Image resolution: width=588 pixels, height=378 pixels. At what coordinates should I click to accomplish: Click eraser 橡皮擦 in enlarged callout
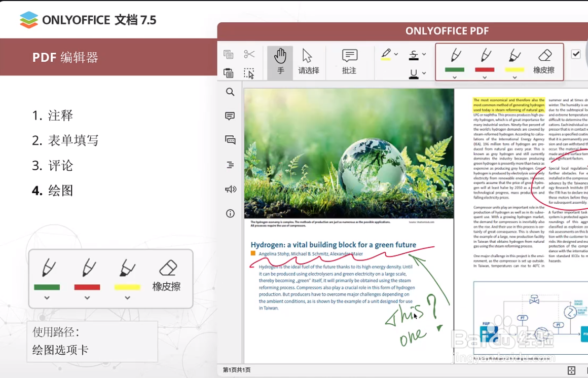[x=166, y=275]
